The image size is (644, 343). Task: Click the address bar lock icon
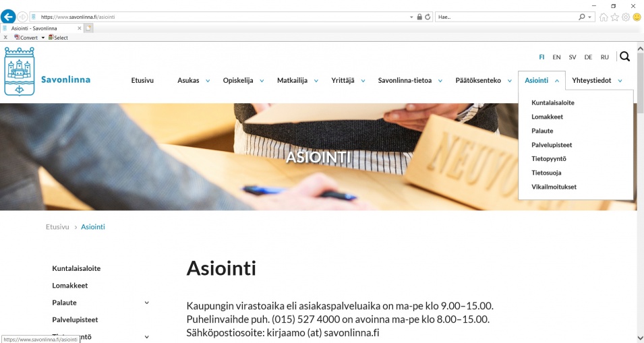point(419,17)
